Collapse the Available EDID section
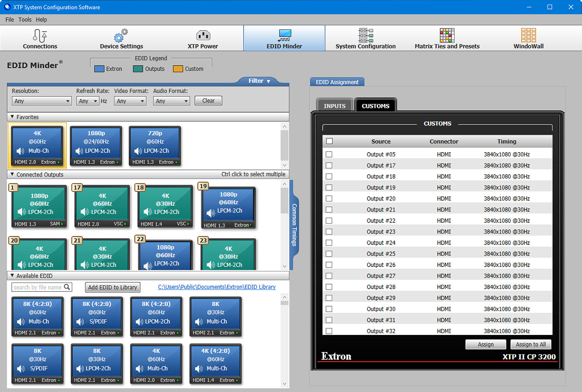Screen dimensions: 582x392 point(12,276)
